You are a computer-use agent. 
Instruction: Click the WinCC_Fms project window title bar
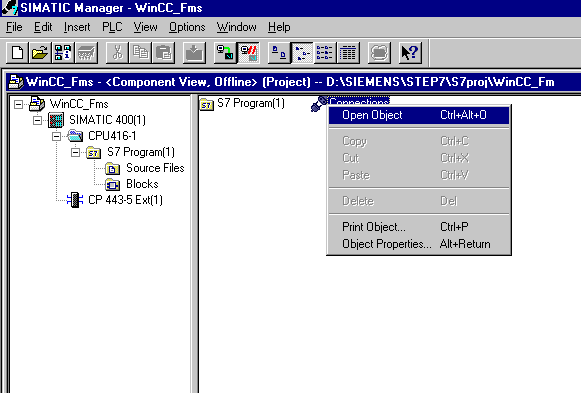pos(293,82)
